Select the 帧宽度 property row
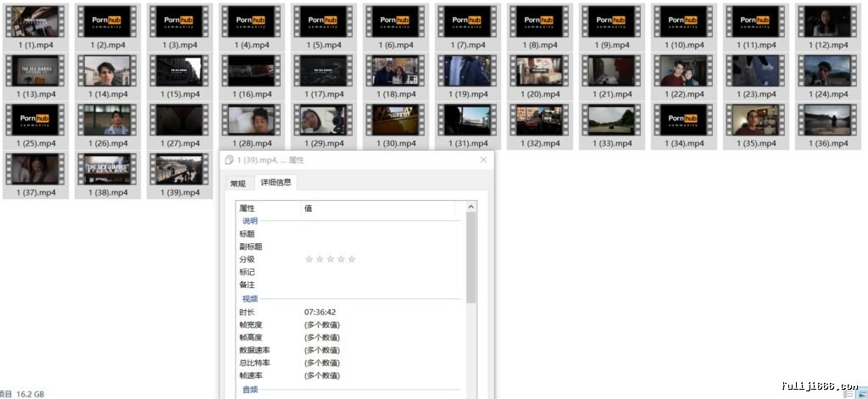 tap(349, 324)
